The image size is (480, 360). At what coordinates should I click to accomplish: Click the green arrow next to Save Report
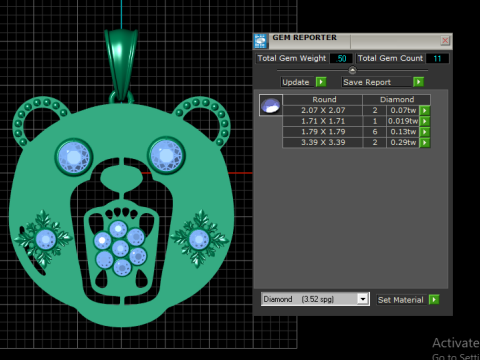tap(418, 82)
